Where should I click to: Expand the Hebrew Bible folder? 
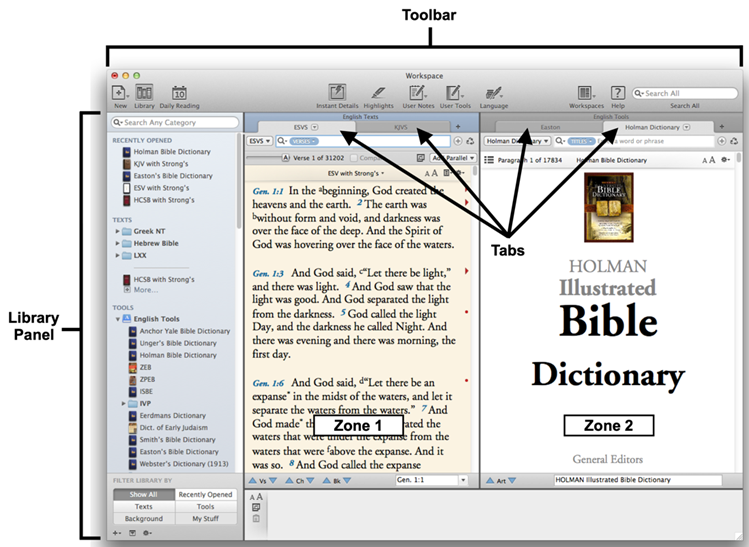[119, 243]
